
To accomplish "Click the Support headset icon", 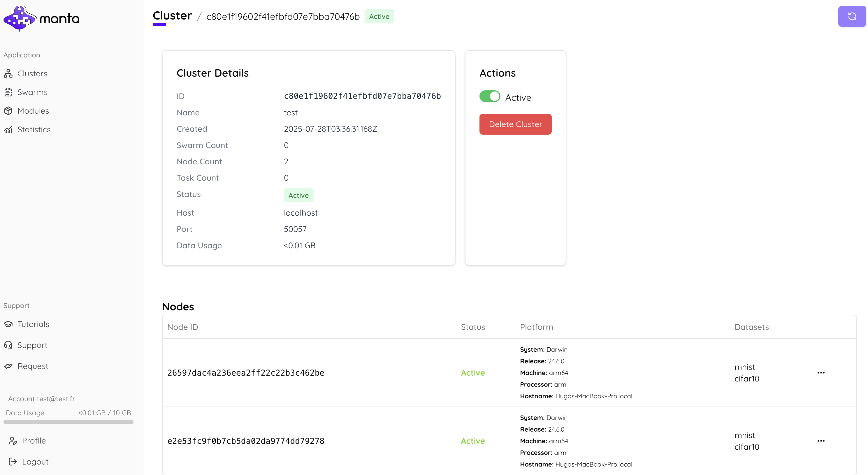I will coord(8,345).
